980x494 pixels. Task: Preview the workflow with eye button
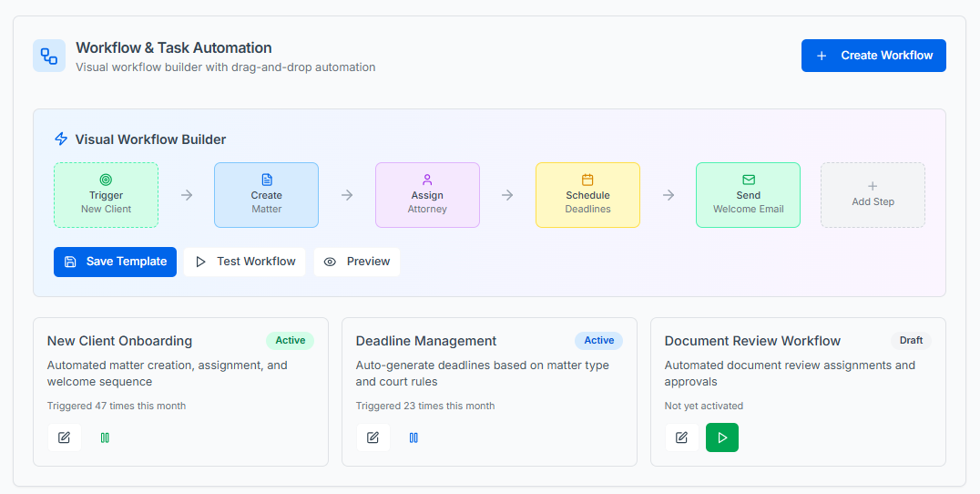357,262
